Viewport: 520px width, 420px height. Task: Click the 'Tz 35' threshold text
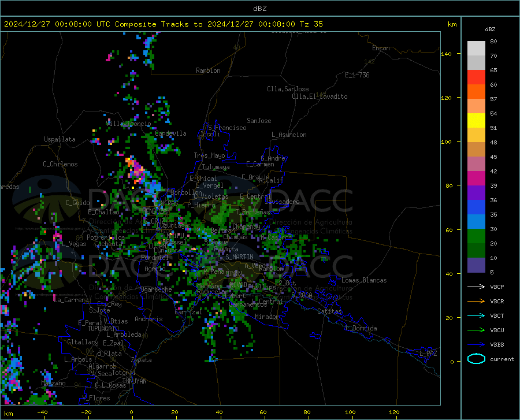point(311,24)
